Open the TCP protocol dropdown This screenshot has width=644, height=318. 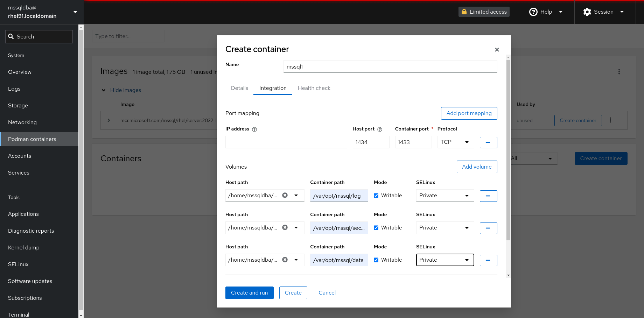click(x=455, y=142)
